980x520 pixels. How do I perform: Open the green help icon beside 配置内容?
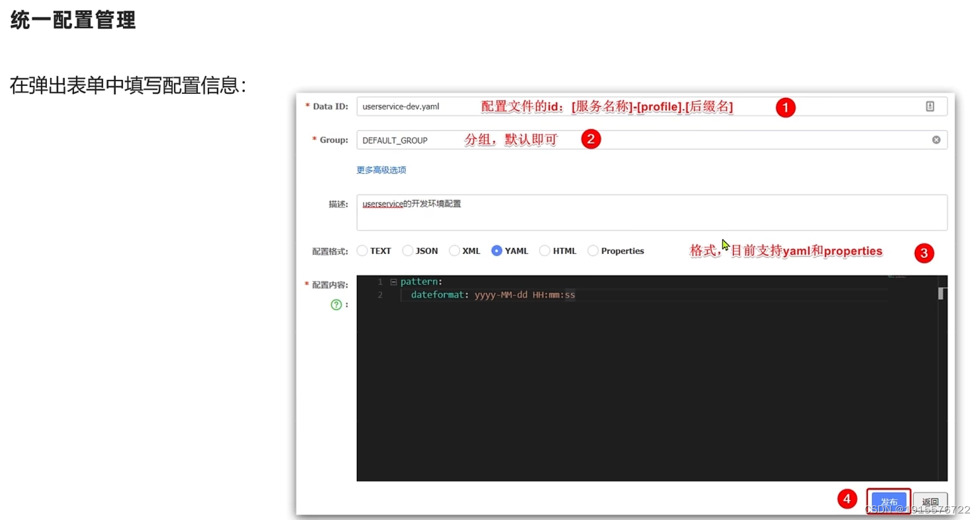[x=337, y=304]
